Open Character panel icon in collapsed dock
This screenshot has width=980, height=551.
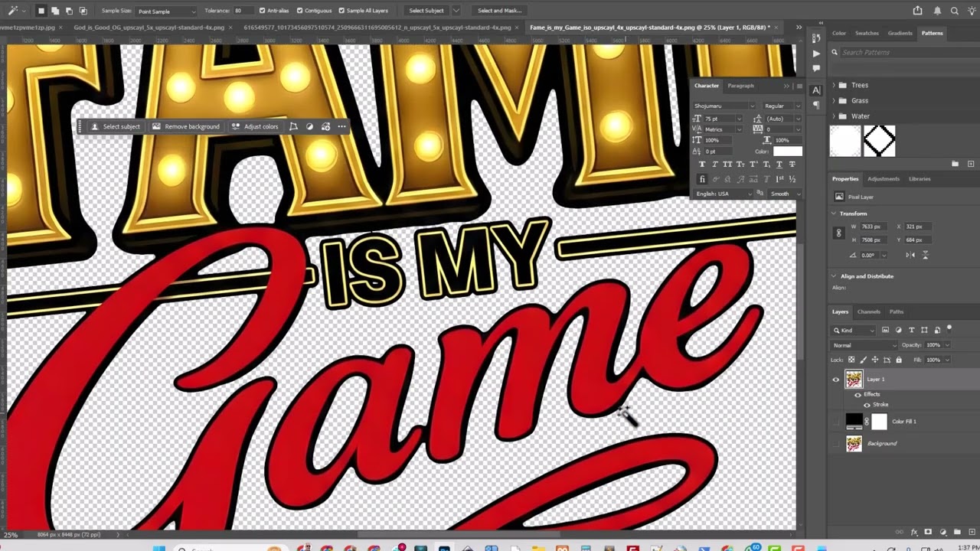tap(816, 90)
